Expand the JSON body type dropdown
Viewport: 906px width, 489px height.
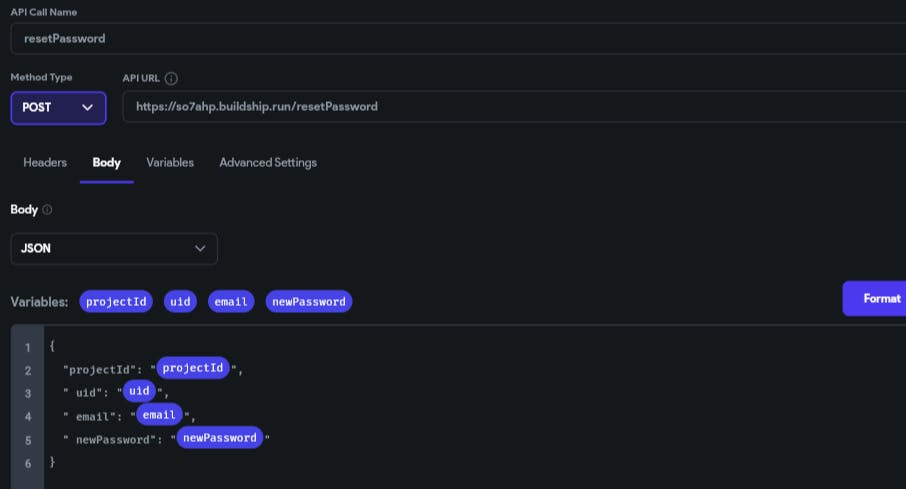(114, 248)
